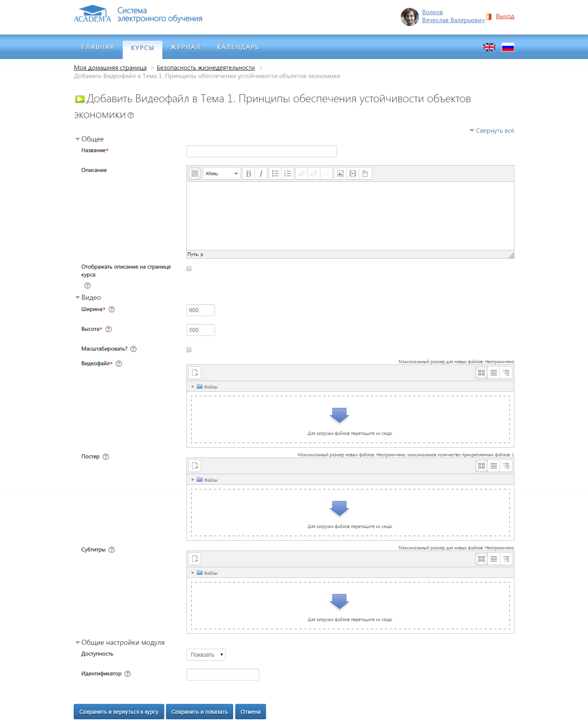Enable Отображать описание на странице курса checkbox
This screenshot has height=728, width=588.
point(189,269)
